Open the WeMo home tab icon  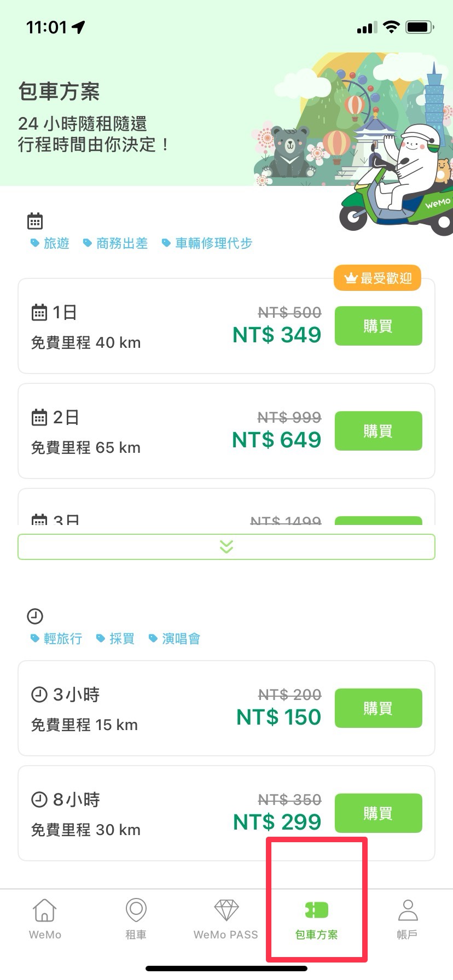click(44, 911)
